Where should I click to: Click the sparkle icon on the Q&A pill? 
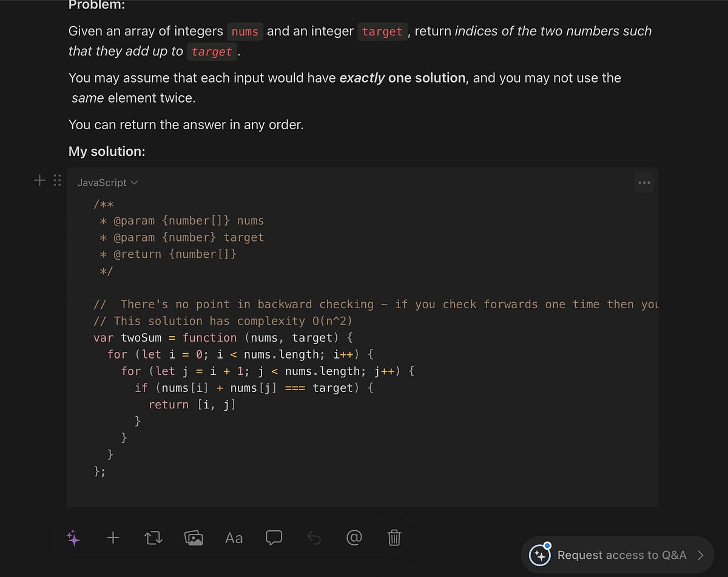coord(539,555)
